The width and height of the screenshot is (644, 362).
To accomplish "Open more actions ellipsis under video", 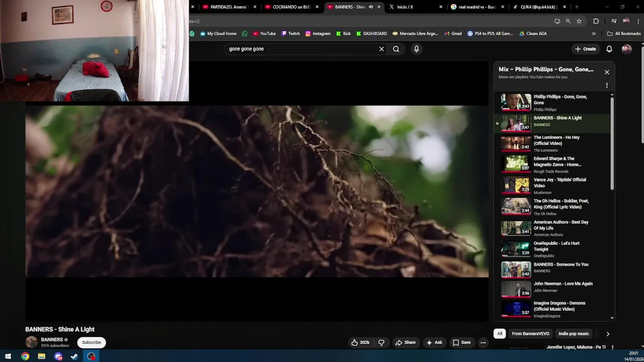I will coord(483,342).
